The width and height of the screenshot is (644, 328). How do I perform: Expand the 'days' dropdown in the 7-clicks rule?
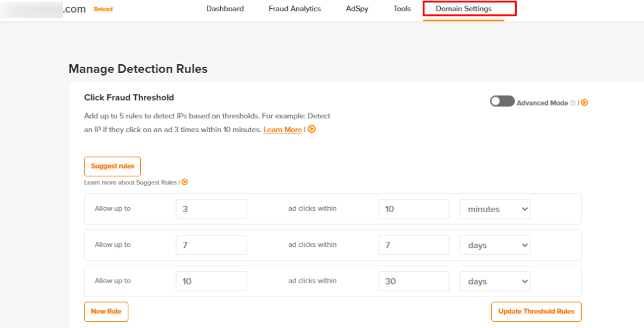[x=495, y=245]
